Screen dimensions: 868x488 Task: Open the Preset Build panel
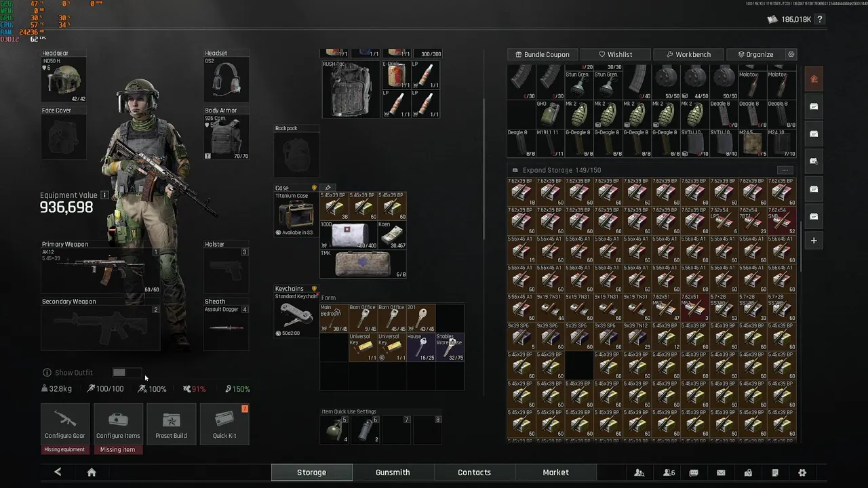click(x=171, y=424)
